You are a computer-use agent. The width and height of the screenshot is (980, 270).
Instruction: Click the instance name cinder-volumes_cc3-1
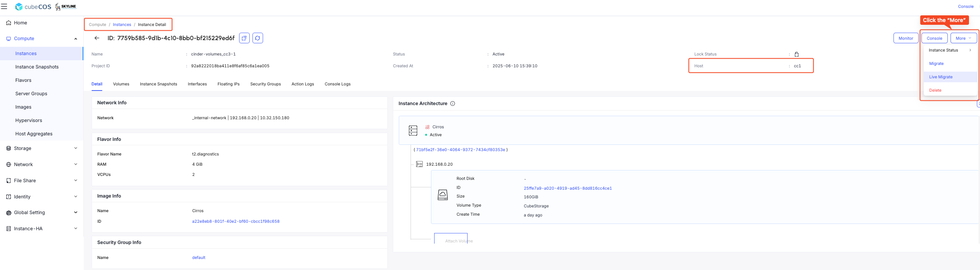pos(213,54)
